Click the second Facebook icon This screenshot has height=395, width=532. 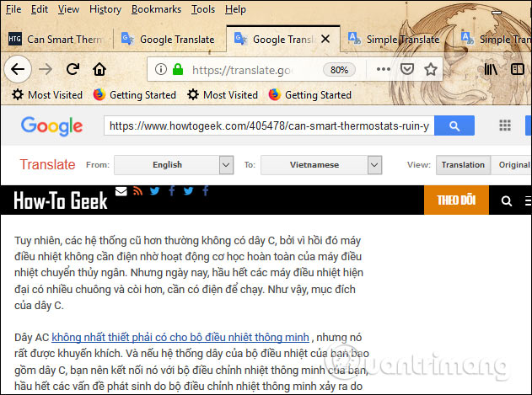pos(205,191)
